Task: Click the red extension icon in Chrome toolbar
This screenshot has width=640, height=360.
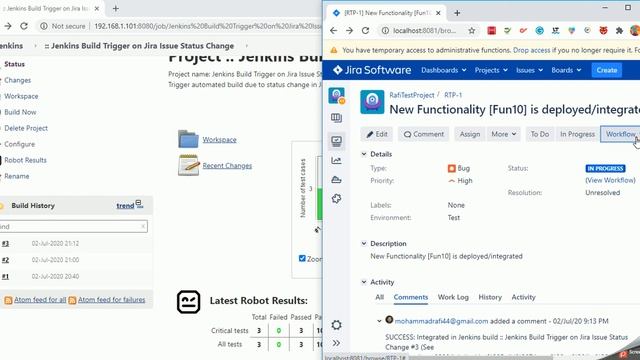Action: coord(491,31)
